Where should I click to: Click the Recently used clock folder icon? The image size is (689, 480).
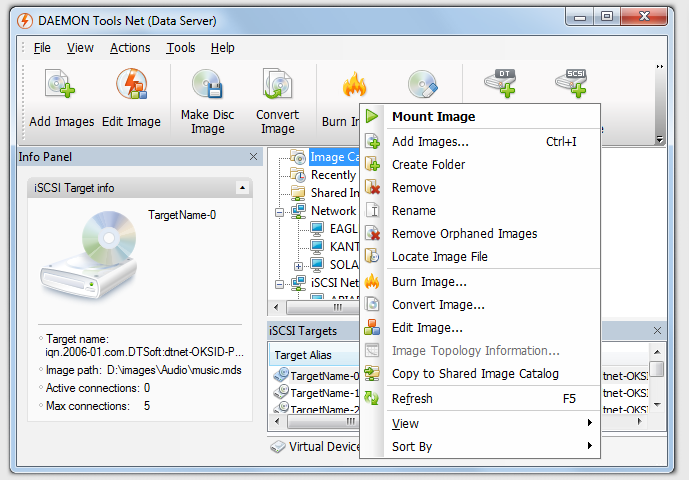tap(298, 175)
